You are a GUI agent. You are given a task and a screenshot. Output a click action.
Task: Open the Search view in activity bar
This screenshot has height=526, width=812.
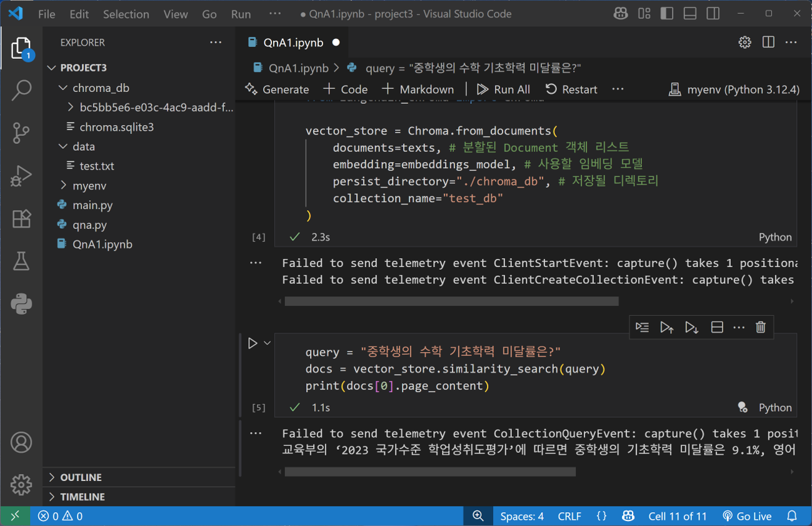click(21, 90)
